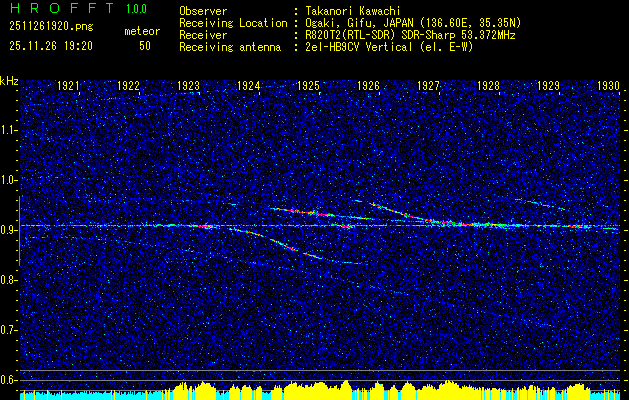Click the HROFFT title text
This screenshot has width=629, height=400.
pos(63,8)
